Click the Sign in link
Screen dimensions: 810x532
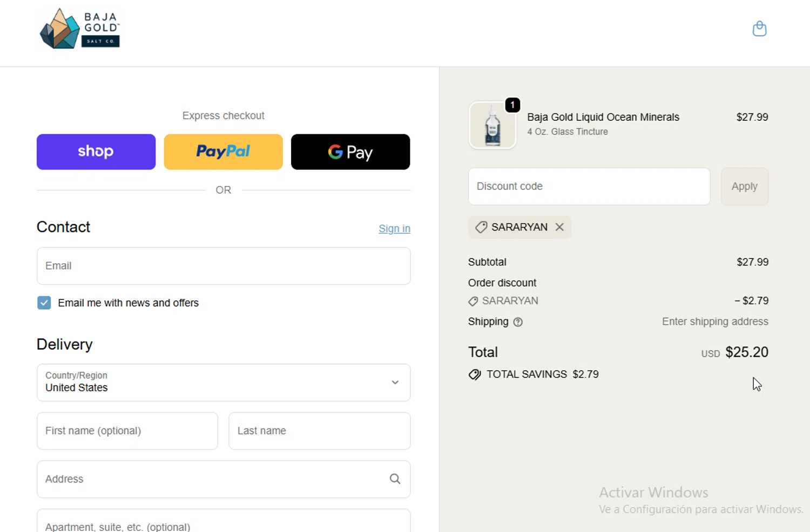tap(394, 229)
